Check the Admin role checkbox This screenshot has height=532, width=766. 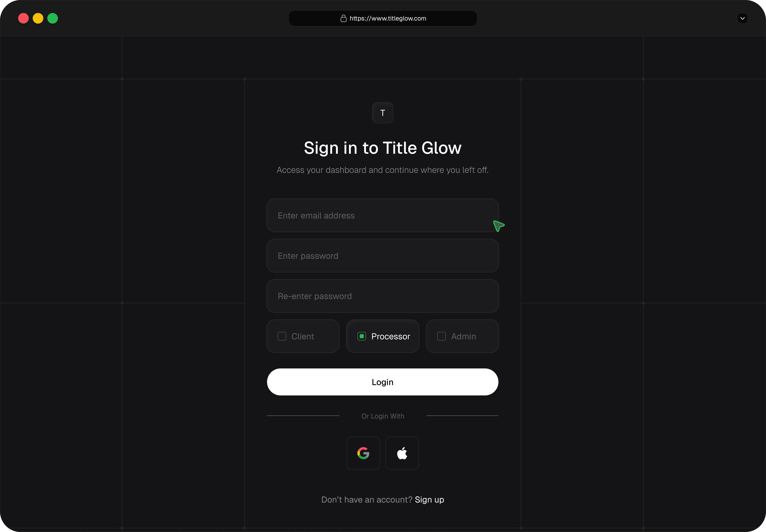pyautogui.click(x=441, y=336)
